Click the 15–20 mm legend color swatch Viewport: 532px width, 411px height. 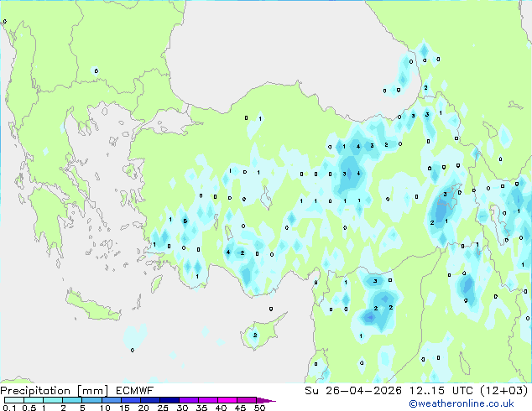pyautogui.click(x=131, y=400)
